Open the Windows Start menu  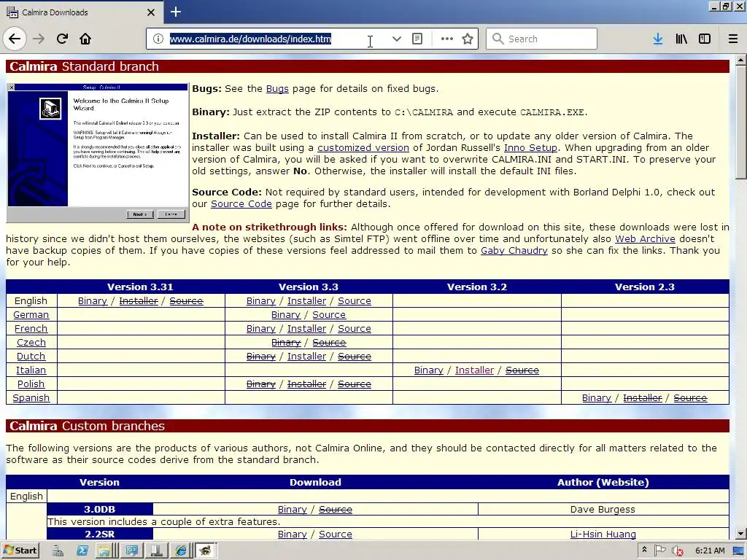click(x=20, y=551)
